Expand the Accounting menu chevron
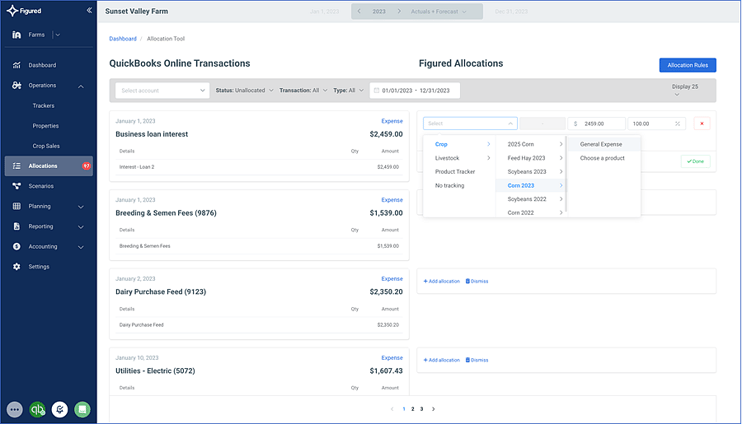This screenshot has width=742, height=424. [81, 247]
